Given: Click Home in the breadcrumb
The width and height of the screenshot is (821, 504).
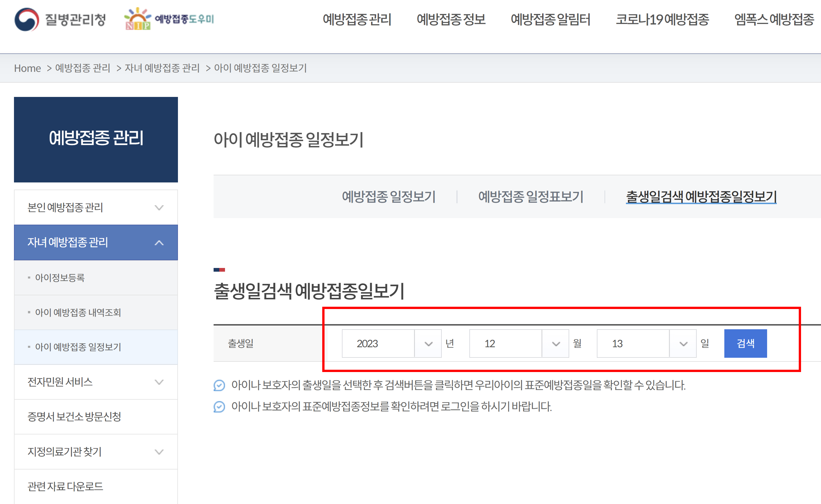Looking at the screenshot, I should (27, 68).
